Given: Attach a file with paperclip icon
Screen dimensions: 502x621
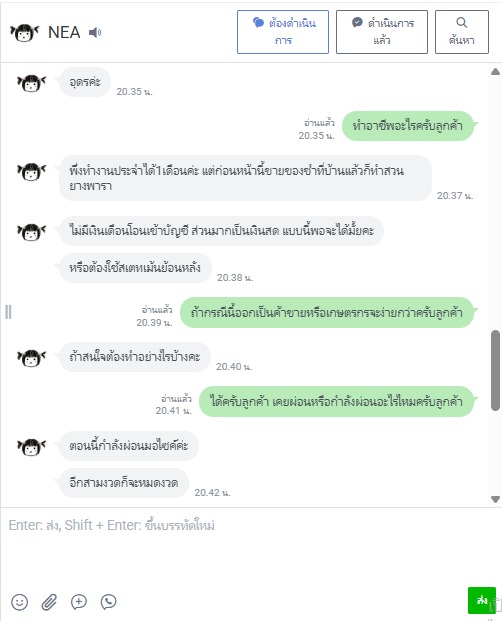Looking at the screenshot, I should [x=49, y=602].
